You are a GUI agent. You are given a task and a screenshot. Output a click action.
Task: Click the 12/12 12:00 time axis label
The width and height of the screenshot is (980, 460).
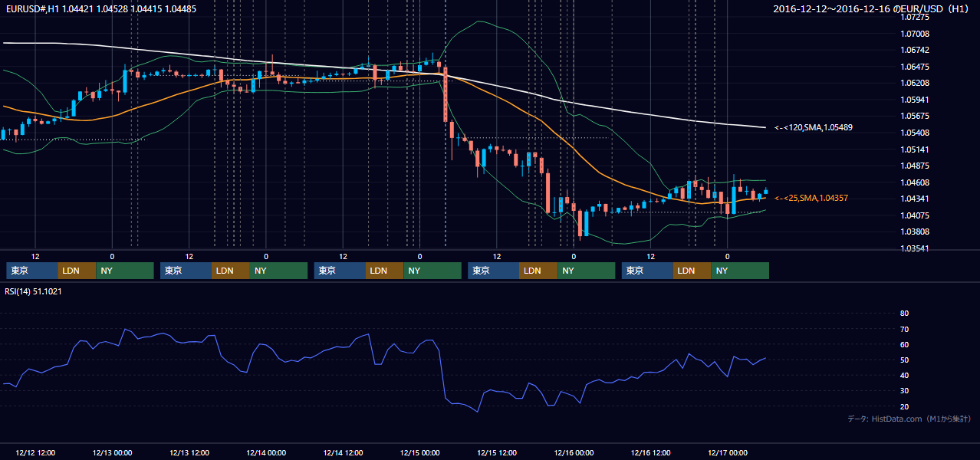(35, 452)
